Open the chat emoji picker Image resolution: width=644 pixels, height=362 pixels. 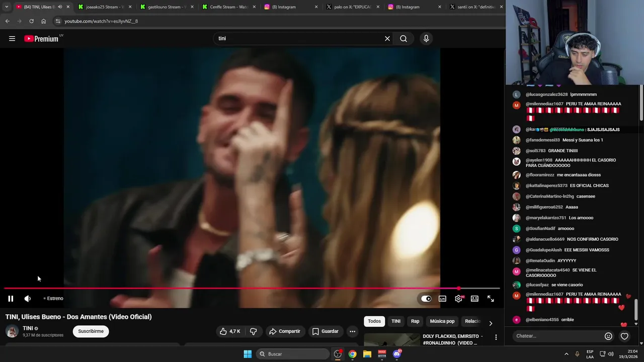608,336
